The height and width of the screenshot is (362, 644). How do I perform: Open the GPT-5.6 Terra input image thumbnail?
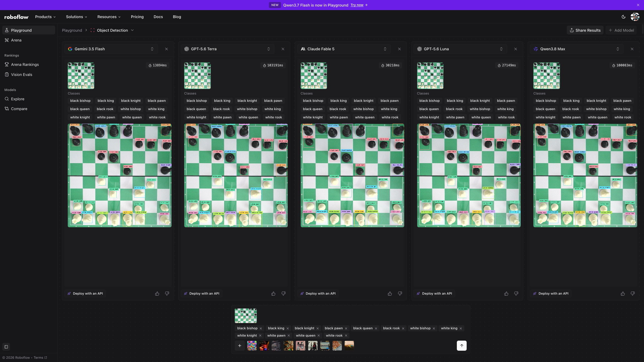tap(197, 76)
